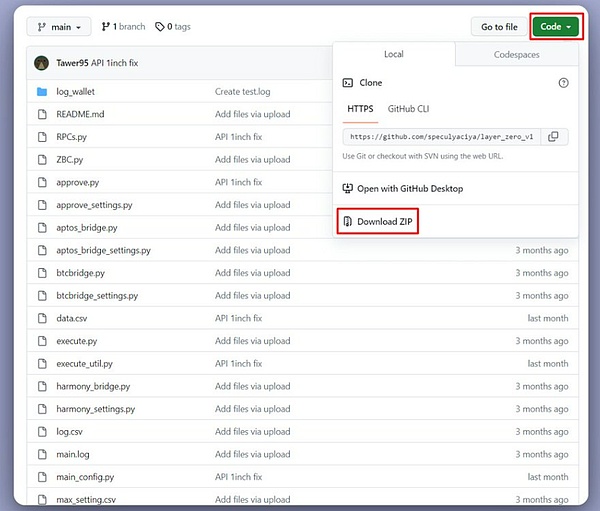The height and width of the screenshot is (511, 600).
Task: Click the log_wallet folder icon
Action: click(42, 92)
